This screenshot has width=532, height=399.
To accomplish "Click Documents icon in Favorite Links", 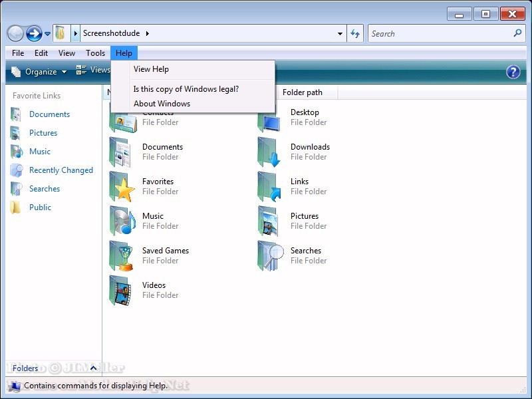I will [x=16, y=114].
